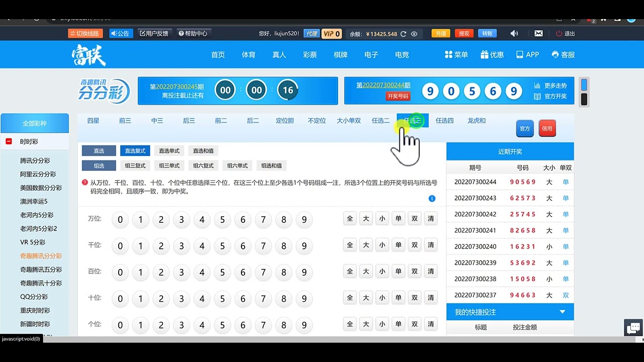Open the 菜单 grid menu
644x362 pixels.
[456, 55]
